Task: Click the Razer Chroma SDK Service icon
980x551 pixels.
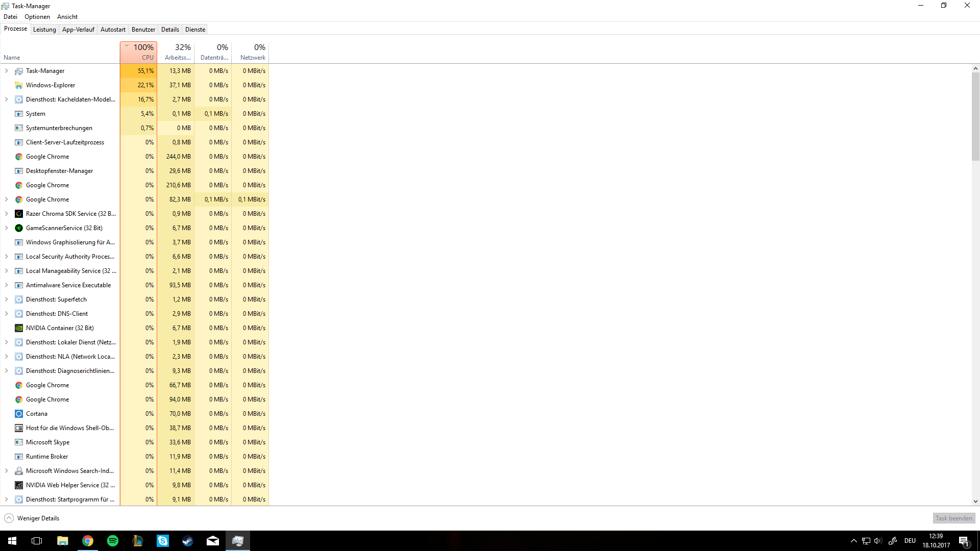Action: (x=19, y=214)
